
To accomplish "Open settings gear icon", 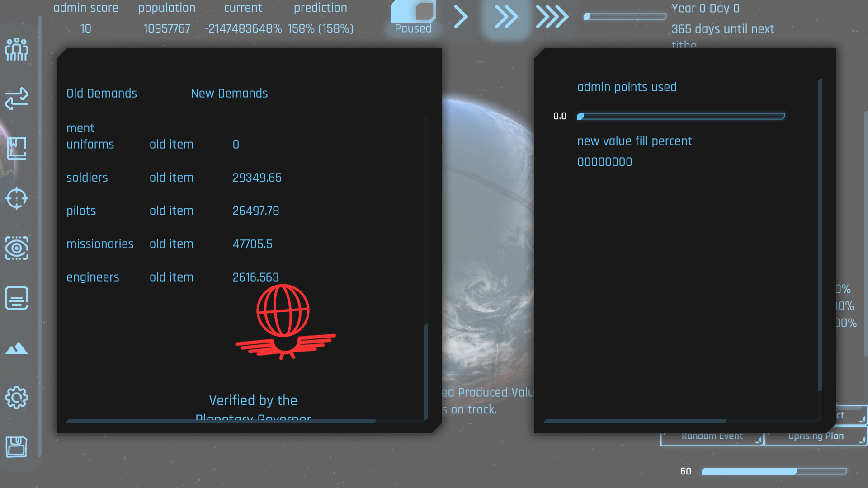I will (17, 398).
